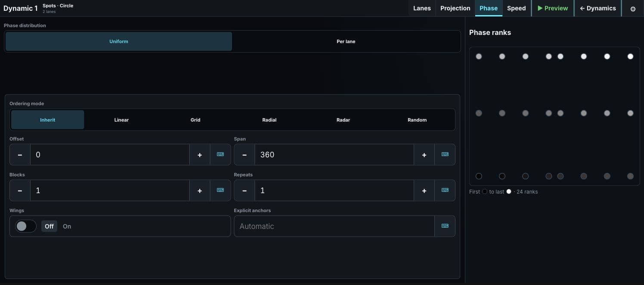This screenshot has height=285, width=644.
Task: Toggle the Wings switch
Action: [26, 226]
